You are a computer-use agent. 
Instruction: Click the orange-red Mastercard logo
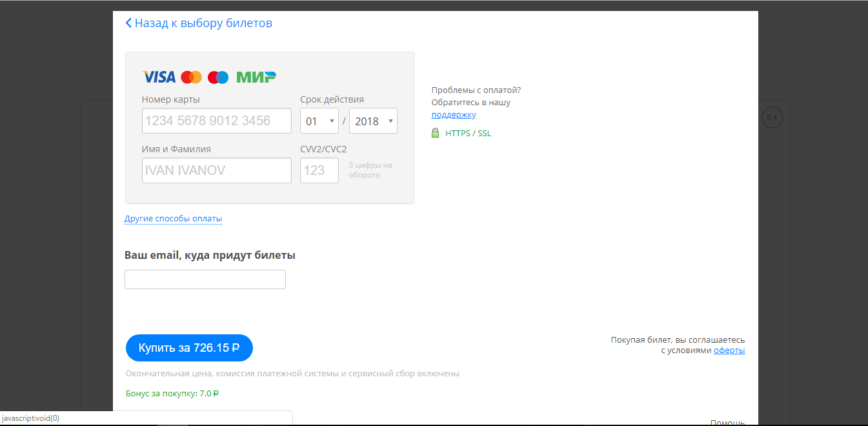tap(191, 77)
